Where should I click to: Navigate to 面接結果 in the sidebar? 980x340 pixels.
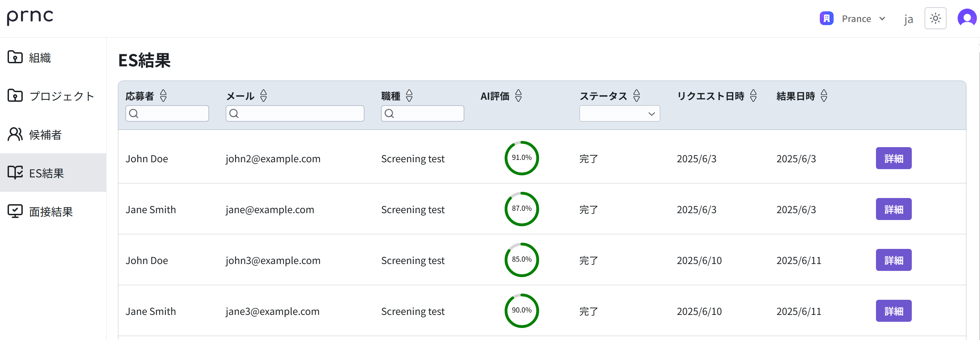51,212
